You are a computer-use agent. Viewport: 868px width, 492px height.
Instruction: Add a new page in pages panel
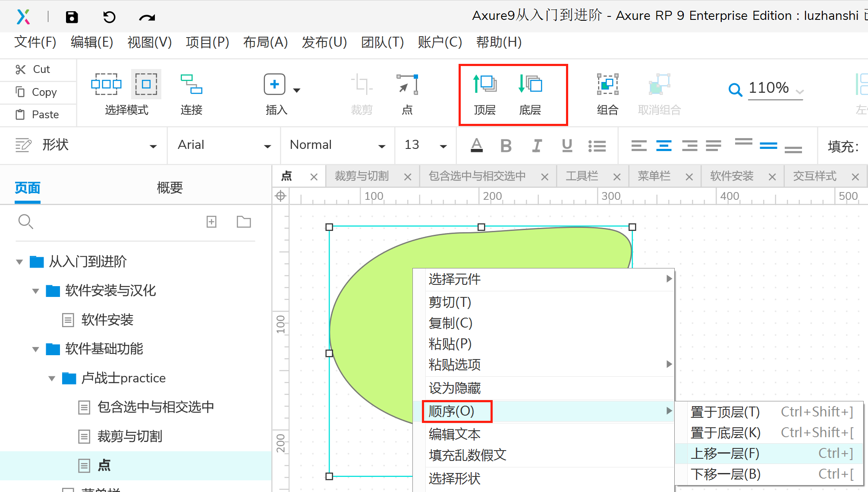[x=211, y=222]
